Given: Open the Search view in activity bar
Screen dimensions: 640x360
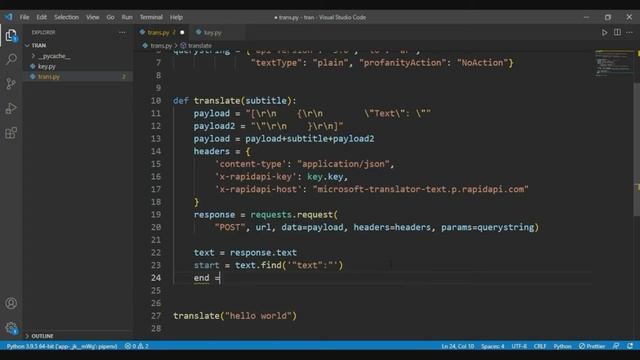Looking at the screenshot, I should (11, 60).
